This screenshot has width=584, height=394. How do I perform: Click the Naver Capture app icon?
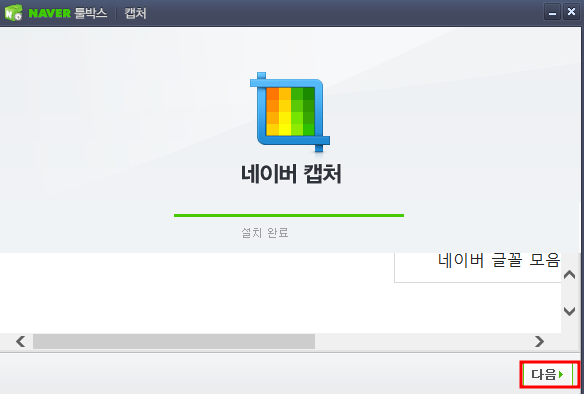click(290, 112)
